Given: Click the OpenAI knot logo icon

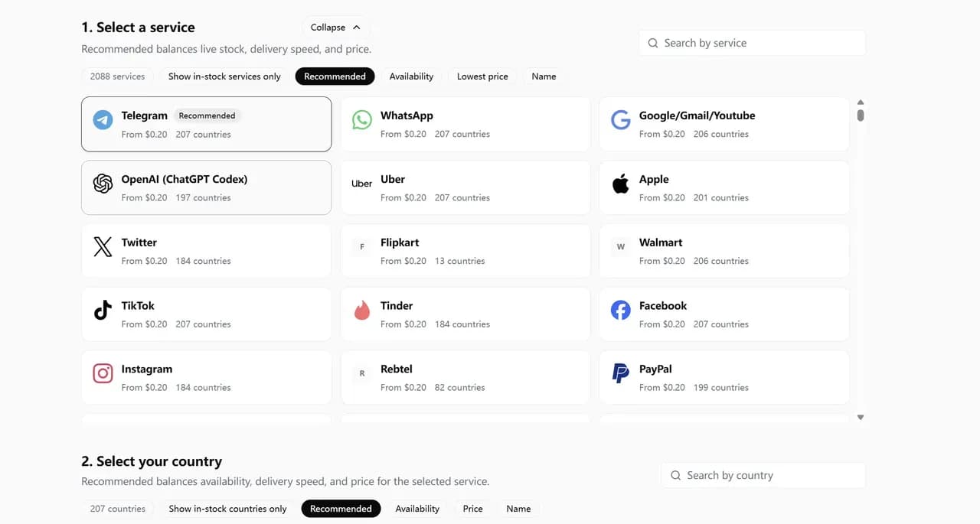Looking at the screenshot, I should point(103,183).
